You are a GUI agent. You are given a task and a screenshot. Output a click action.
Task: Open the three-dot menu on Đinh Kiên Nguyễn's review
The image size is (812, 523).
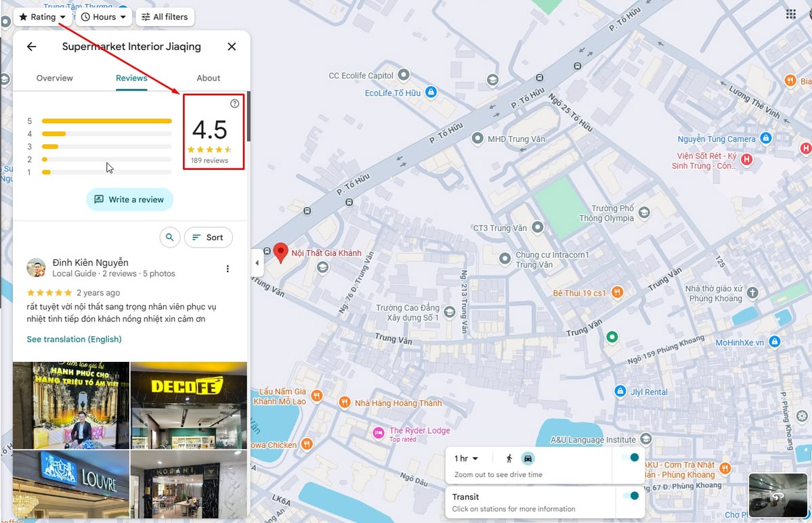pos(228,268)
